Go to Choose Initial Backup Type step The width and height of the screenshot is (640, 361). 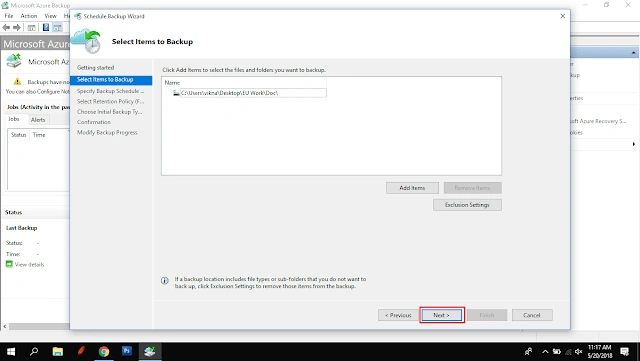(109, 112)
